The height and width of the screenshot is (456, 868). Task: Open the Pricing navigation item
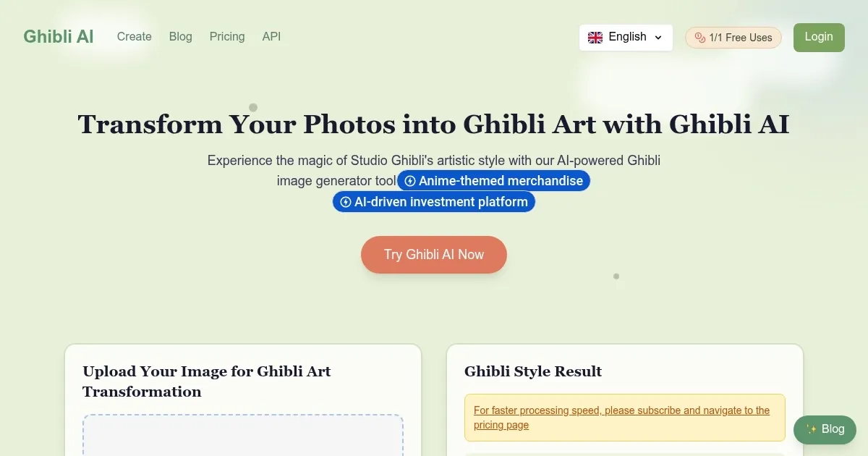[x=227, y=36]
